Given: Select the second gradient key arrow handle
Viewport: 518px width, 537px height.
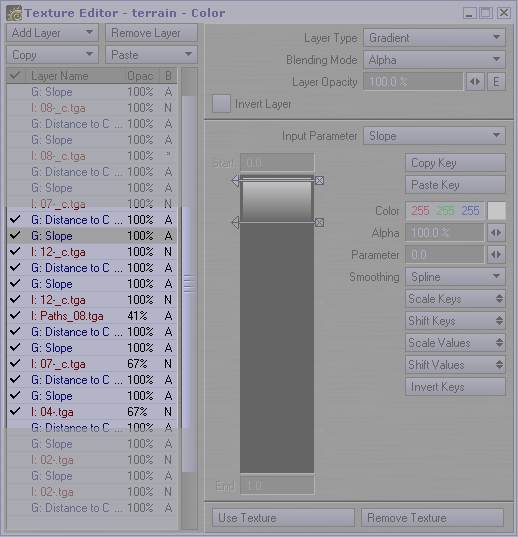Looking at the screenshot, I should coord(236,223).
